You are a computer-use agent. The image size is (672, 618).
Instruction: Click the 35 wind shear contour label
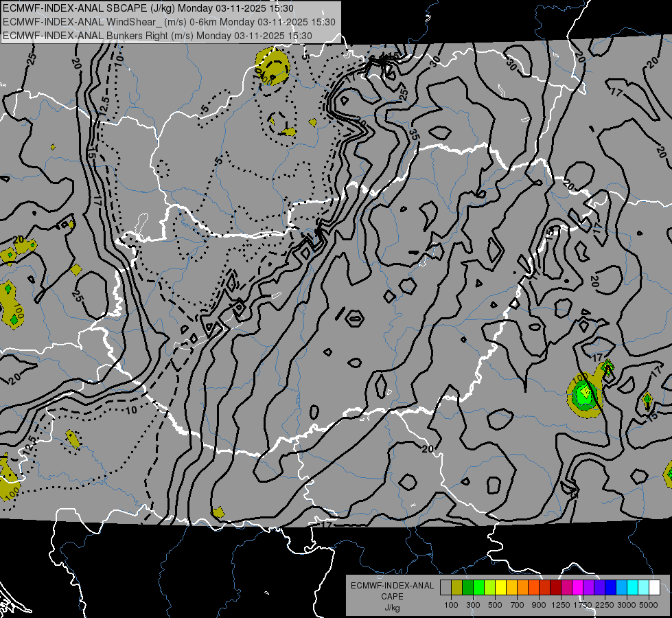(414, 135)
